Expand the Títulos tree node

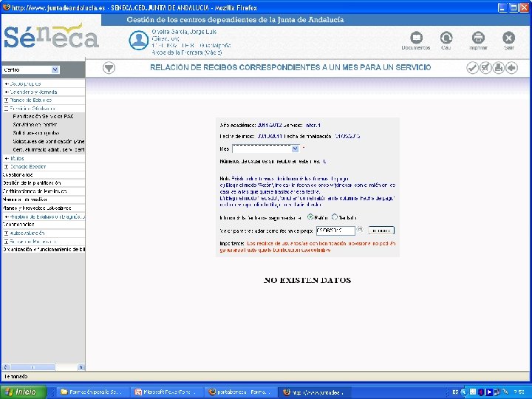pyautogui.click(x=7, y=158)
